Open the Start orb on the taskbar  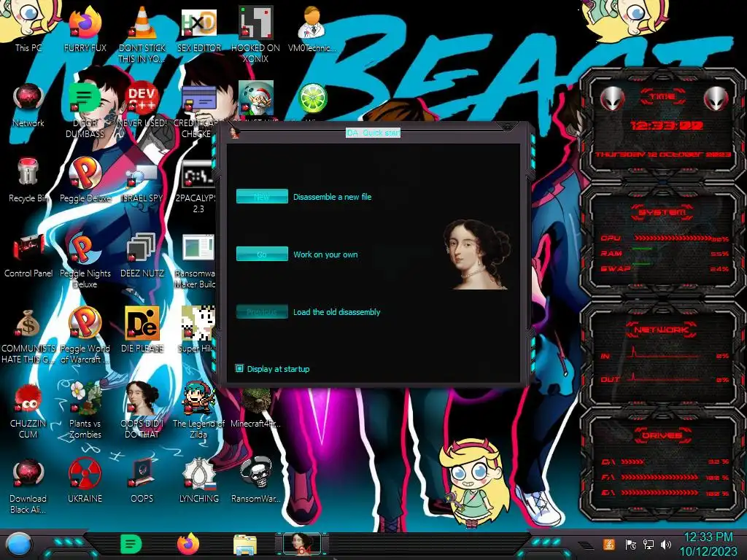(x=19, y=544)
